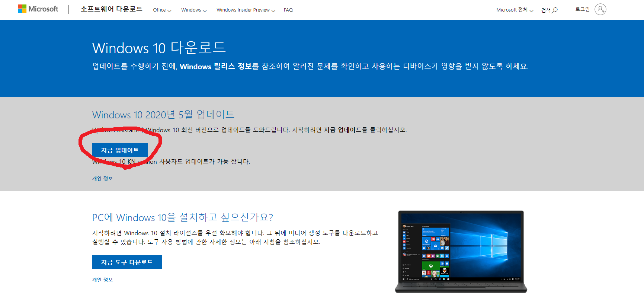Open the FAQ menu item

[288, 10]
